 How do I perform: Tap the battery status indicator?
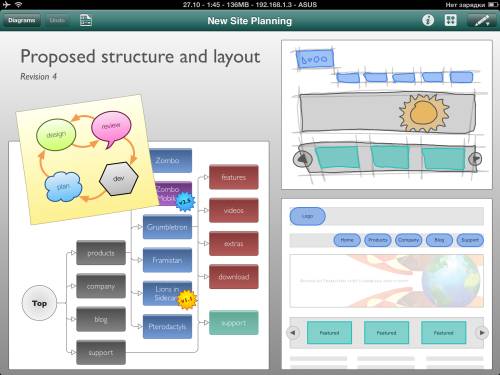coord(493,5)
